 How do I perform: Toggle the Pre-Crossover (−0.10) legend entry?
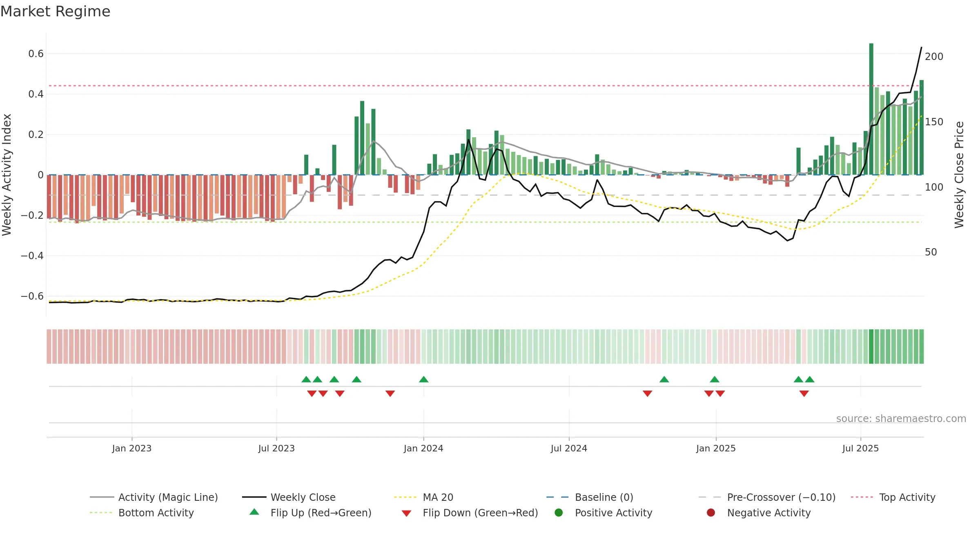767,497
